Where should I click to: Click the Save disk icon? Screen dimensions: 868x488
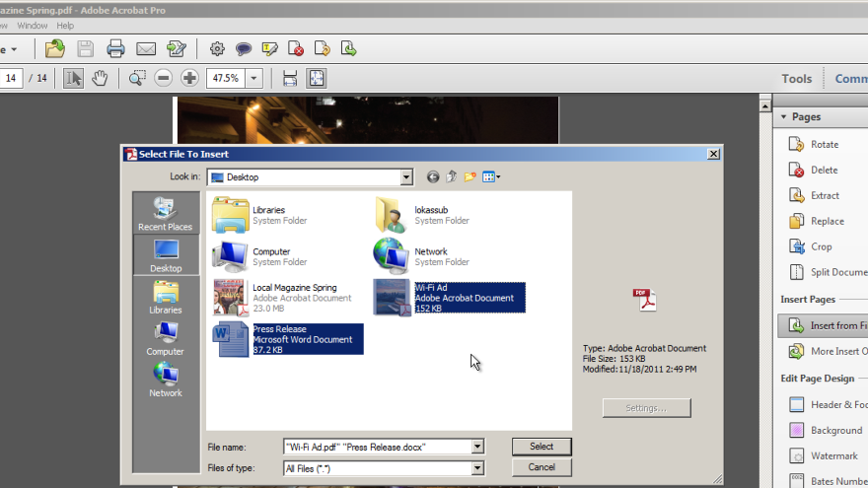(x=85, y=48)
